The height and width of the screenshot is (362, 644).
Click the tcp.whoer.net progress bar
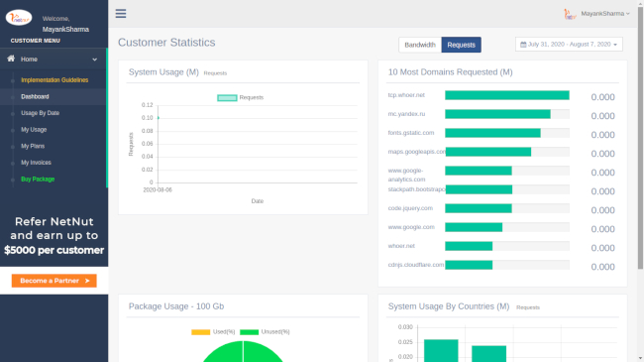coord(507,95)
